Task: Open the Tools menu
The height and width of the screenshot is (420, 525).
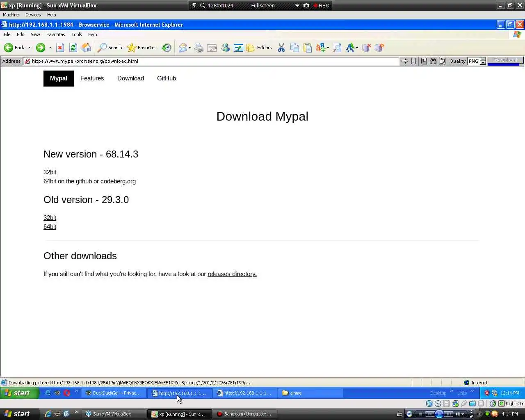Action: tap(77, 34)
